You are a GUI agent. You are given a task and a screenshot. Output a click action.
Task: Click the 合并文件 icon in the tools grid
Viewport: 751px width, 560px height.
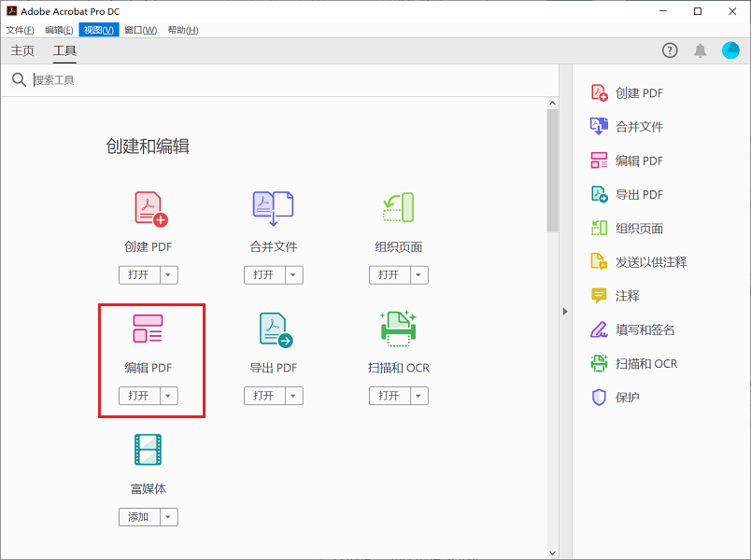click(x=273, y=209)
